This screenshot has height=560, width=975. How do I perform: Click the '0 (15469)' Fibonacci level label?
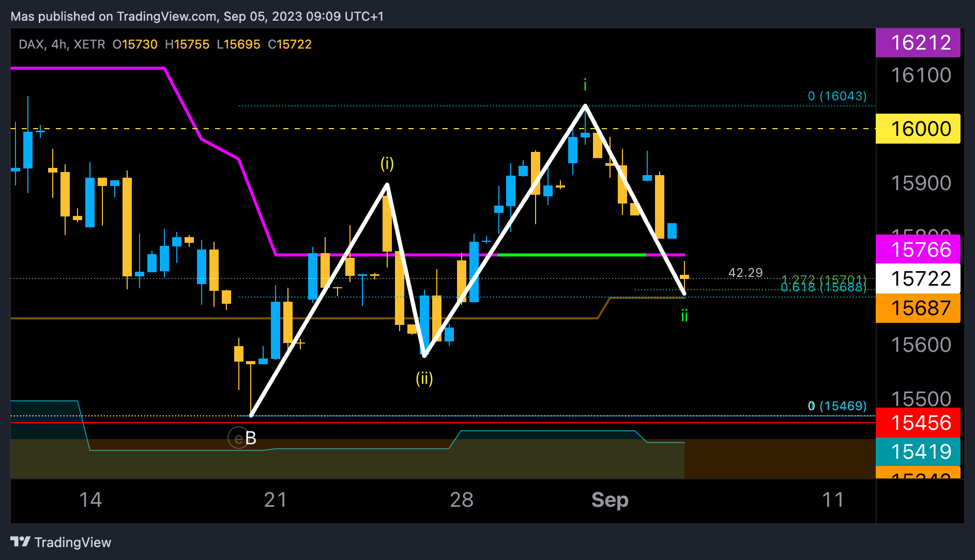click(837, 406)
